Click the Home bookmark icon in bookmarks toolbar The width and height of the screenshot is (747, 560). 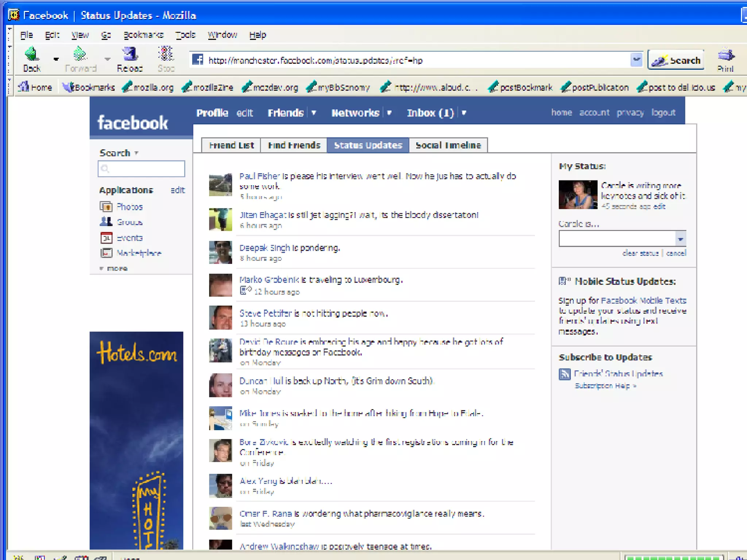coord(24,87)
